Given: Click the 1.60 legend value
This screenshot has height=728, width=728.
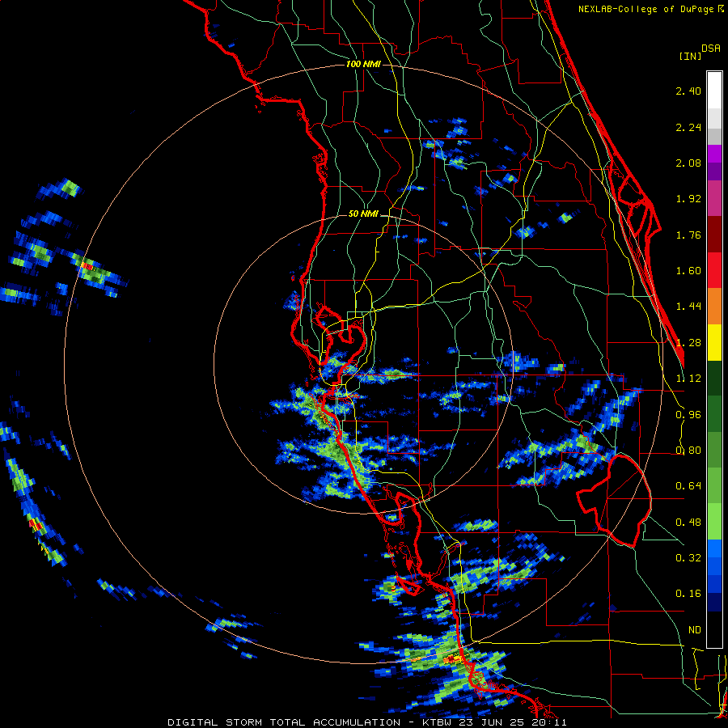Looking at the screenshot, I should point(688,271).
